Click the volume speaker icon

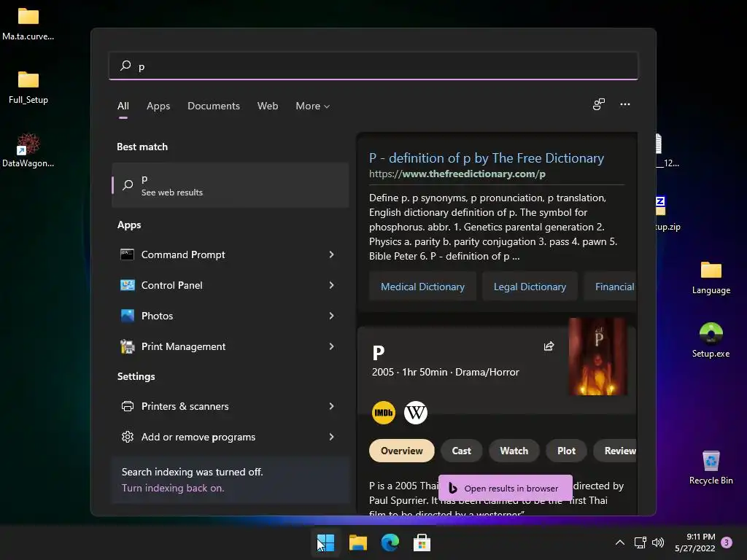(658, 542)
